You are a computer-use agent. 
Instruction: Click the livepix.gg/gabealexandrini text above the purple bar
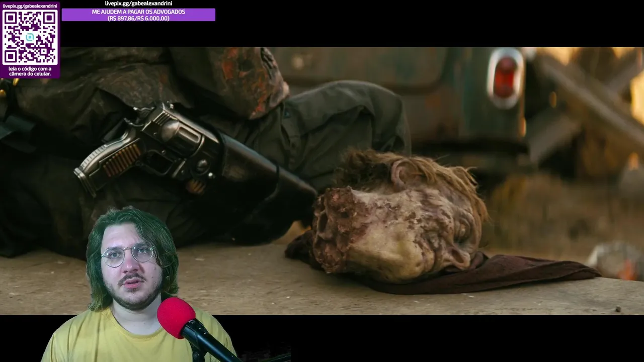tap(138, 4)
